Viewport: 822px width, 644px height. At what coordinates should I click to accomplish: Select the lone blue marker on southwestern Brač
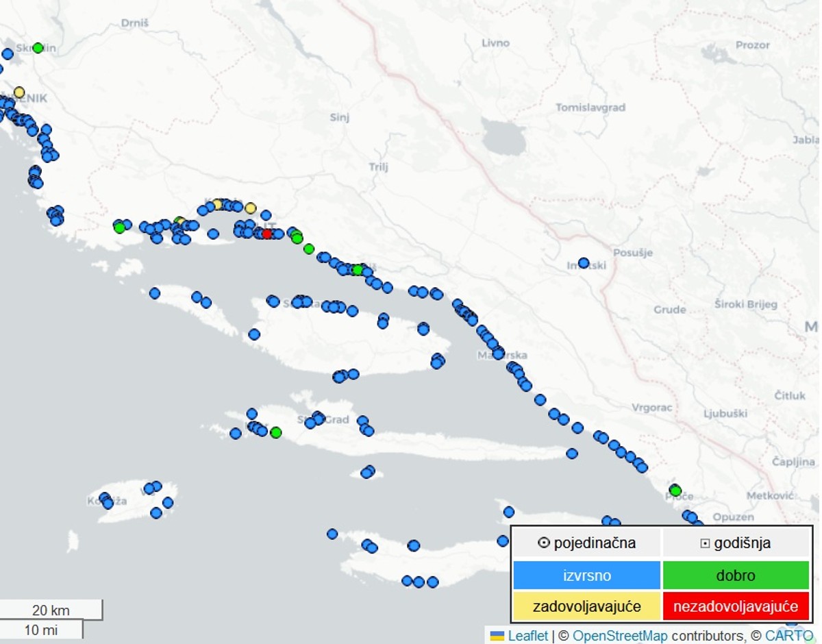[254, 334]
